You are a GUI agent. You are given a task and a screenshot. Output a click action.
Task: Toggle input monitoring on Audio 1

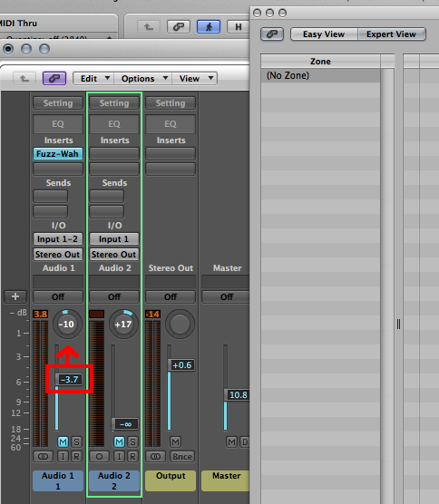(63, 456)
